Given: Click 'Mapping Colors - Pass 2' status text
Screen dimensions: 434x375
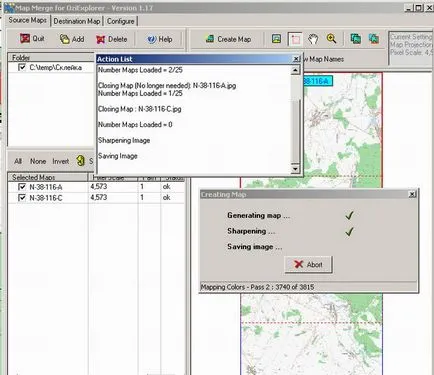Looking at the screenshot, I should (257, 287).
